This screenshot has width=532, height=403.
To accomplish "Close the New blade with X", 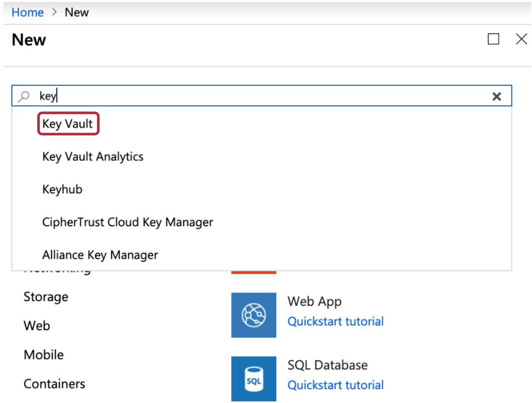I will [x=521, y=39].
